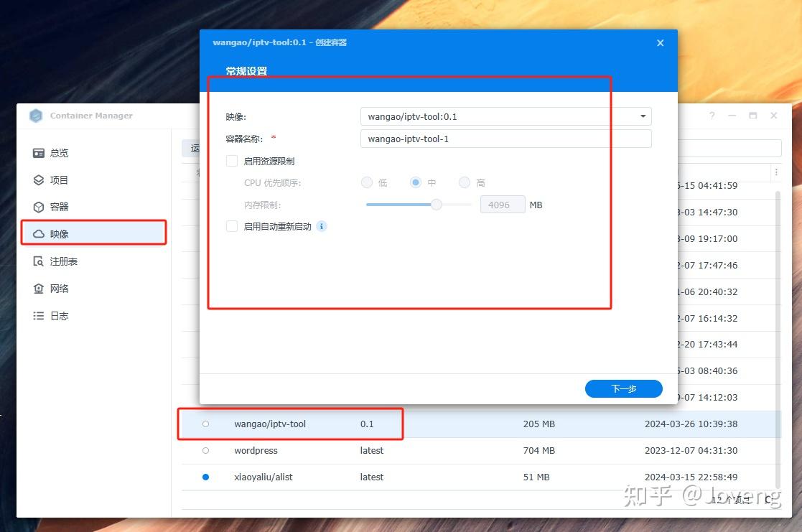Click the 下一步 next button
This screenshot has height=532, width=802.
click(x=623, y=388)
